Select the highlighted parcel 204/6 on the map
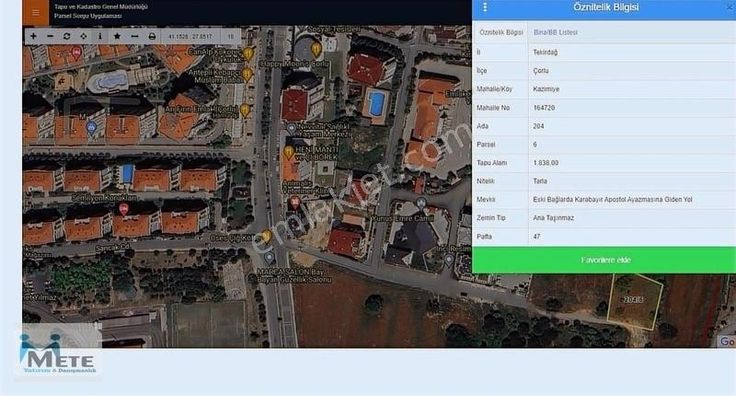The image size is (736, 396). coord(634,301)
